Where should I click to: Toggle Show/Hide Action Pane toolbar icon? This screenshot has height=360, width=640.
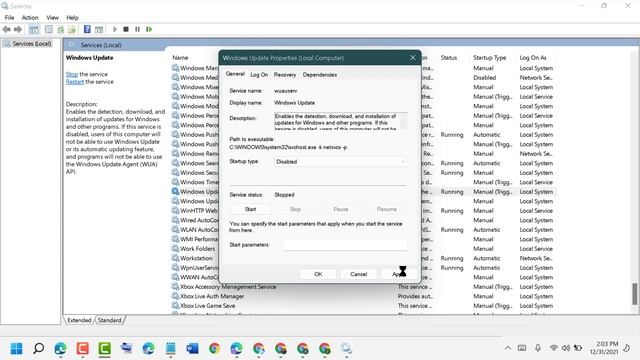(x=99, y=29)
